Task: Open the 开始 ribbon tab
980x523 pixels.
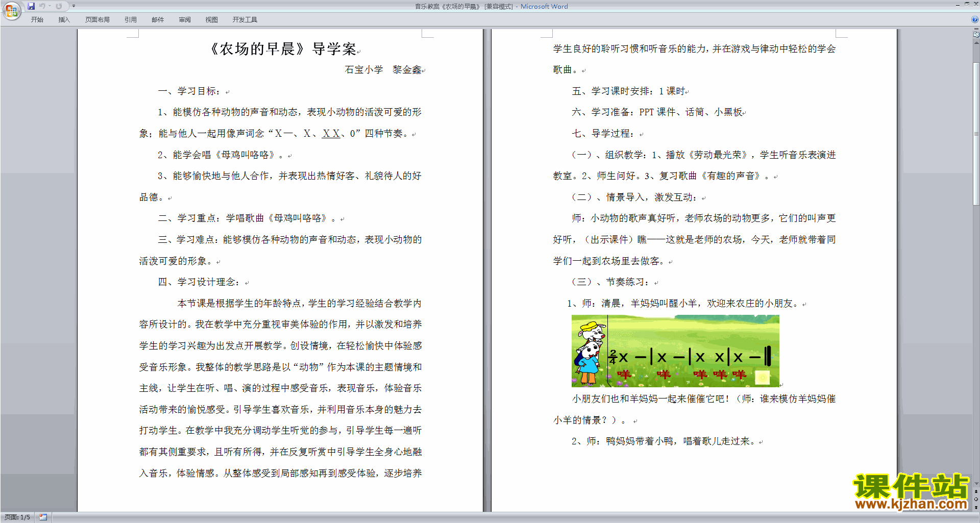Action: point(37,20)
